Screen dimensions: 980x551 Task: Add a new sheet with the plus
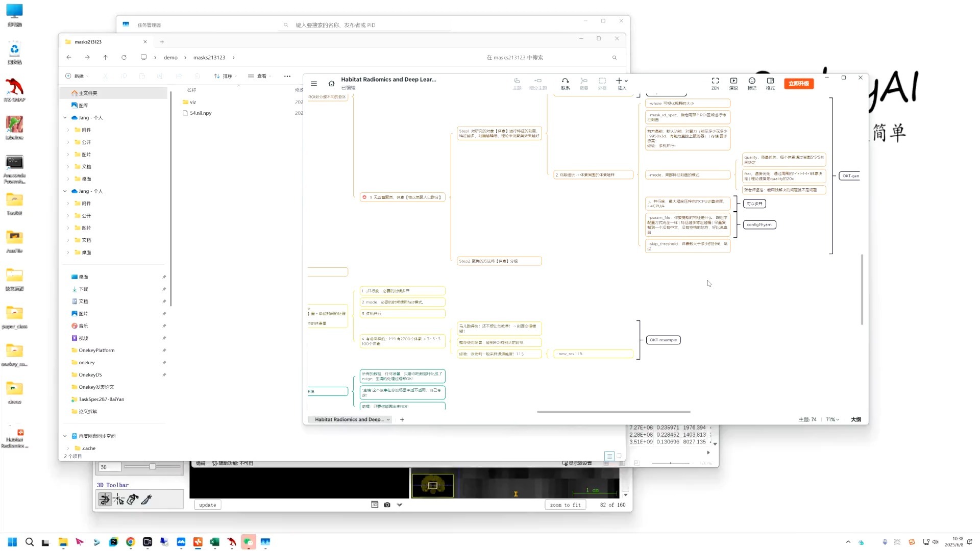click(402, 419)
